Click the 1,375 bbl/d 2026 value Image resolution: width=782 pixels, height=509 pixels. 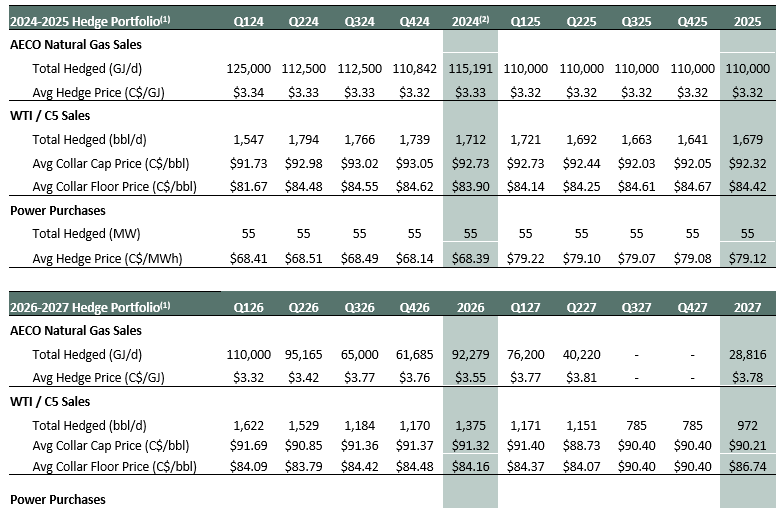click(x=470, y=425)
